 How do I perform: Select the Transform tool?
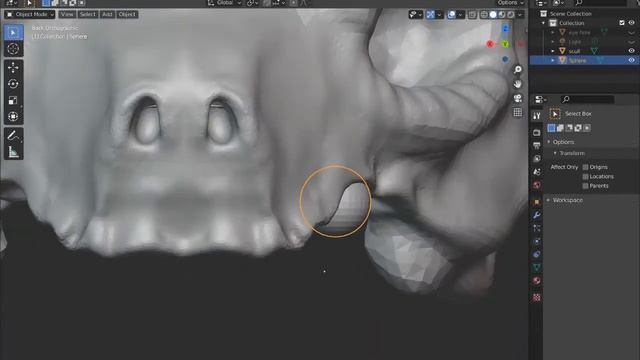click(x=13, y=117)
